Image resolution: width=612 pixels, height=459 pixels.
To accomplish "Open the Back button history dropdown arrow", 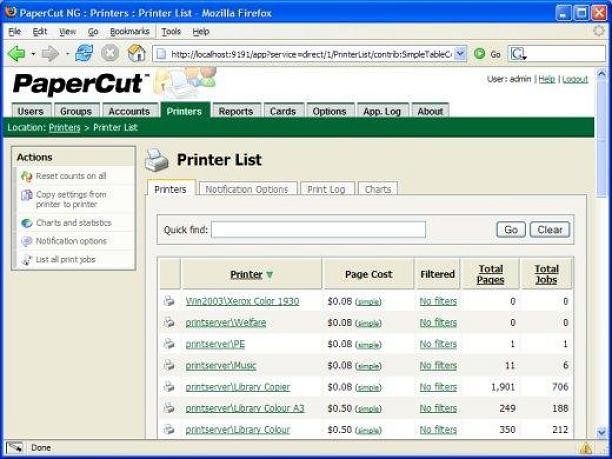I will [x=33, y=53].
